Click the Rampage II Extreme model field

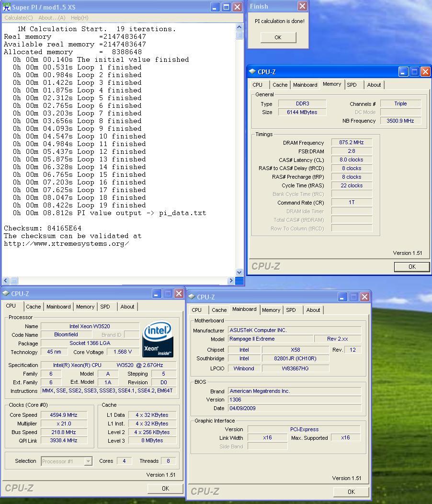click(271, 339)
